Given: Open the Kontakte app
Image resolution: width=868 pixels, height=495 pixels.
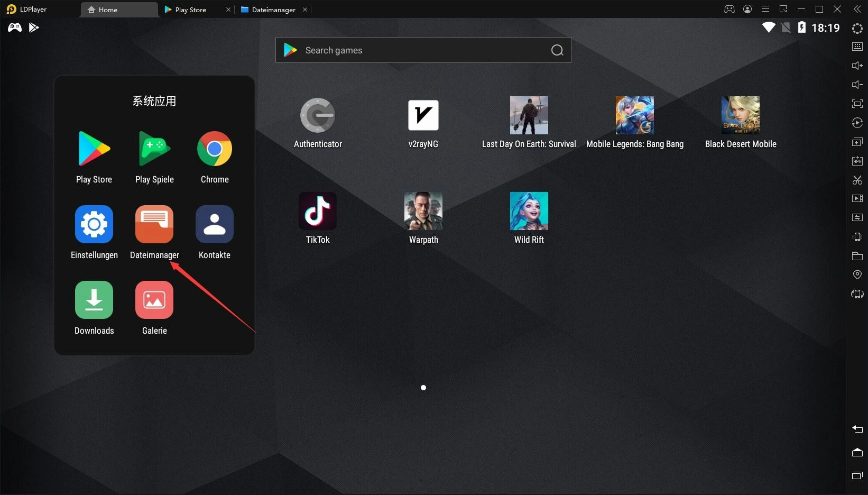Looking at the screenshot, I should pyautogui.click(x=215, y=224).
